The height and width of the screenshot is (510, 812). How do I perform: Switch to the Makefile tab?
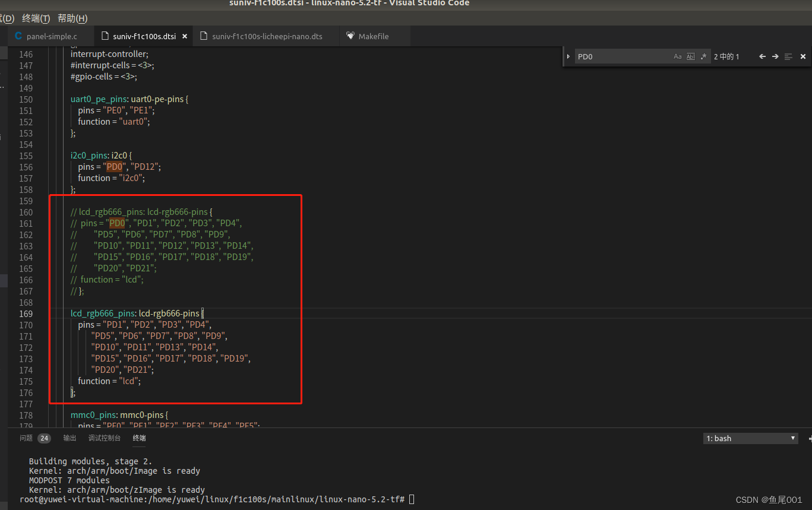374,36
